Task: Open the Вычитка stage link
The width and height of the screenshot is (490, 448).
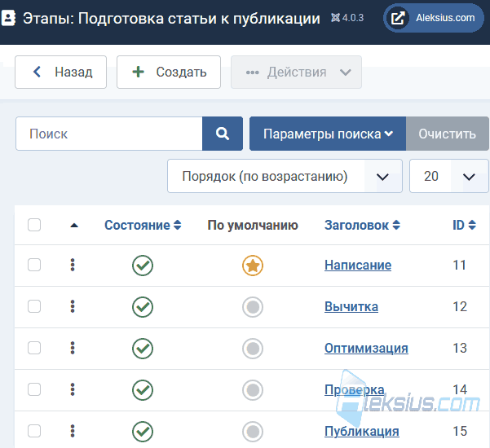Action: [351, 306]
